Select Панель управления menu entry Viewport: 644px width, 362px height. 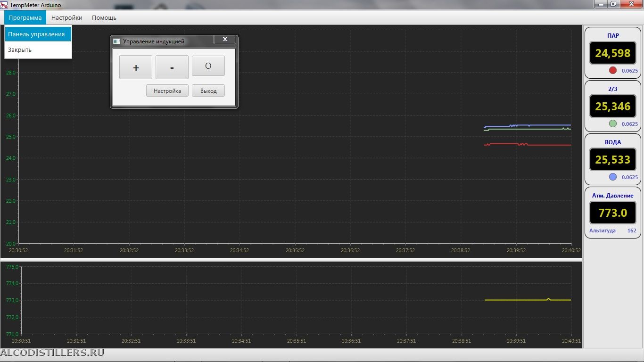click(38, 34)
